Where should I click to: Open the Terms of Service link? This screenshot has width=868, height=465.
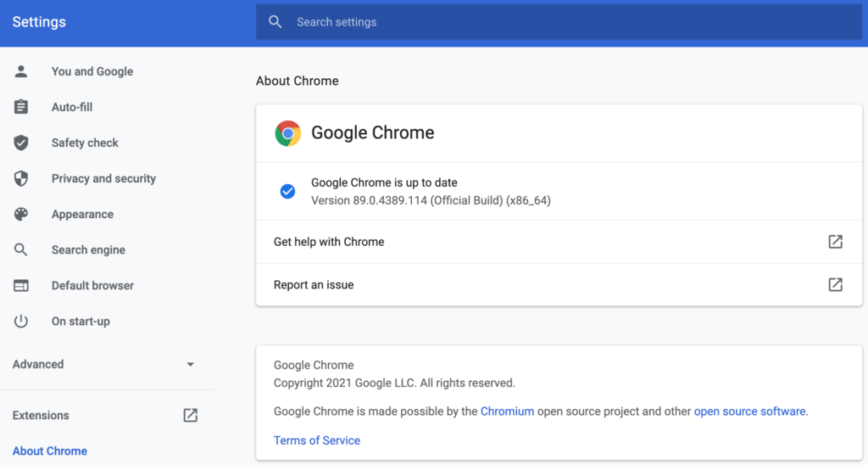pyautogui.click(x=317, y=440)
